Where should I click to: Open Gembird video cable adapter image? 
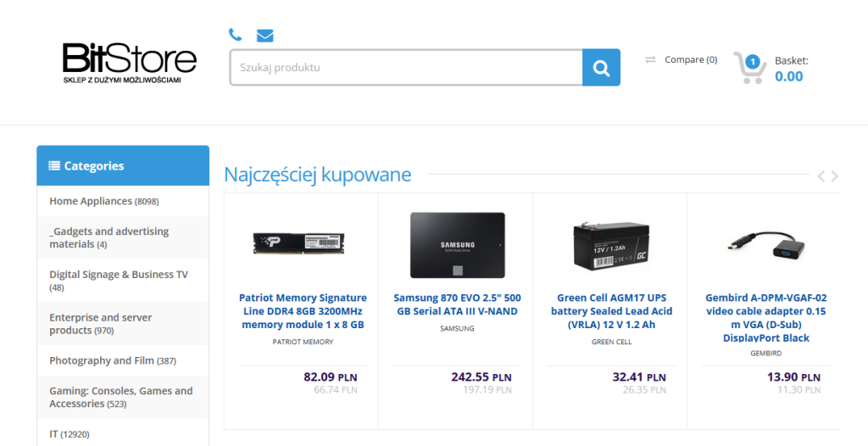(x=766, y=247)
